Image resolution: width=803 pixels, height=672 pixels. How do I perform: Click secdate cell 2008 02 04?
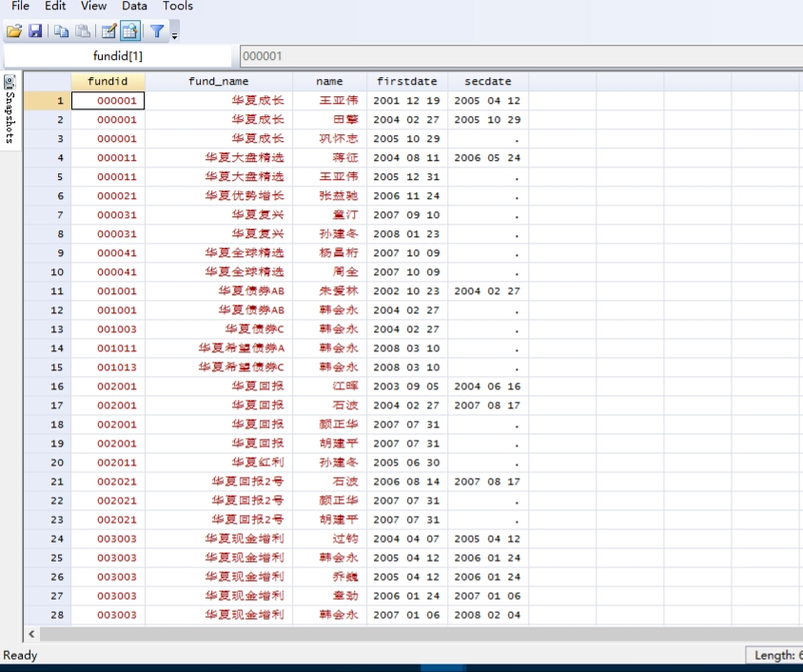[x=488, y=615]
